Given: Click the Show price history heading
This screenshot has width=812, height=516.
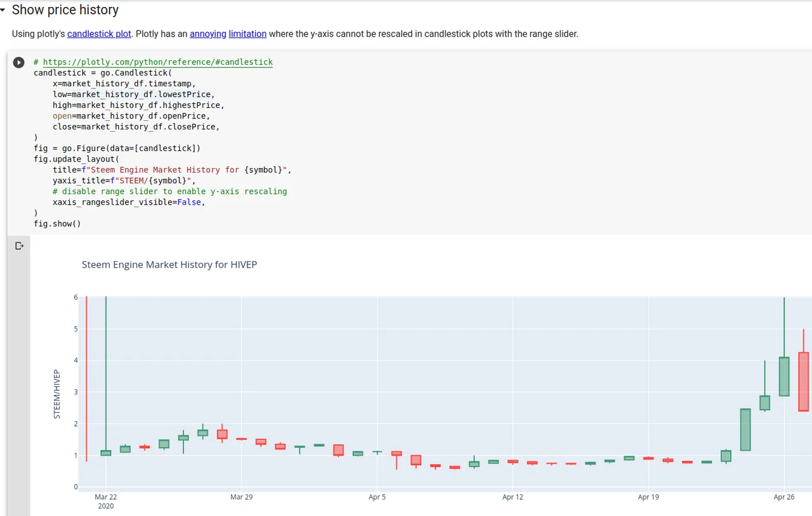Looking at the screenshot, I should (x=65, y=10).
